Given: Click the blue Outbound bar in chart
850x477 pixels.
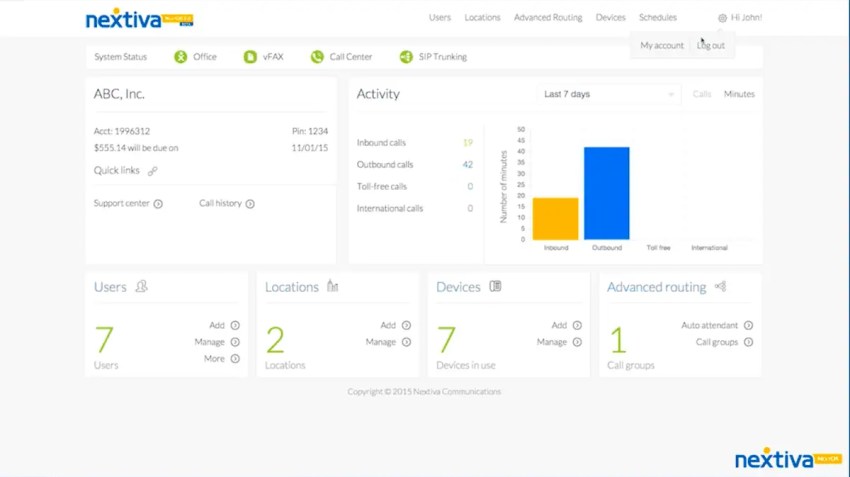Looking at the screenshot, I should tap(607, 193).
